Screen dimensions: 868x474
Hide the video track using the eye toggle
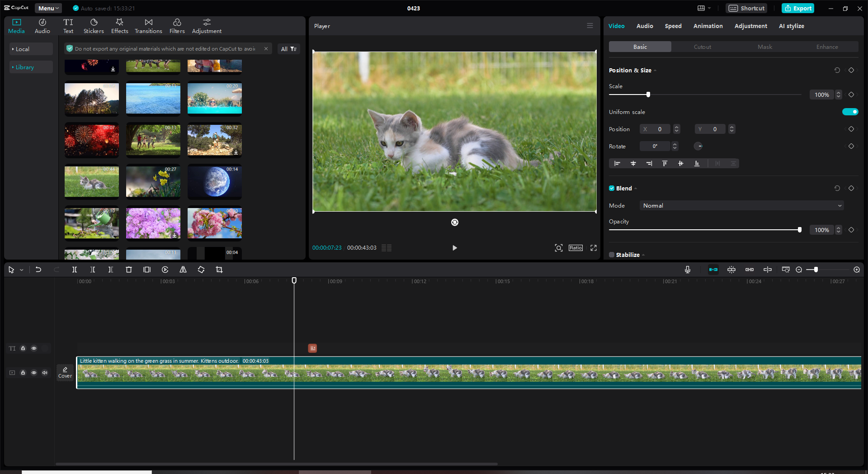34,373
